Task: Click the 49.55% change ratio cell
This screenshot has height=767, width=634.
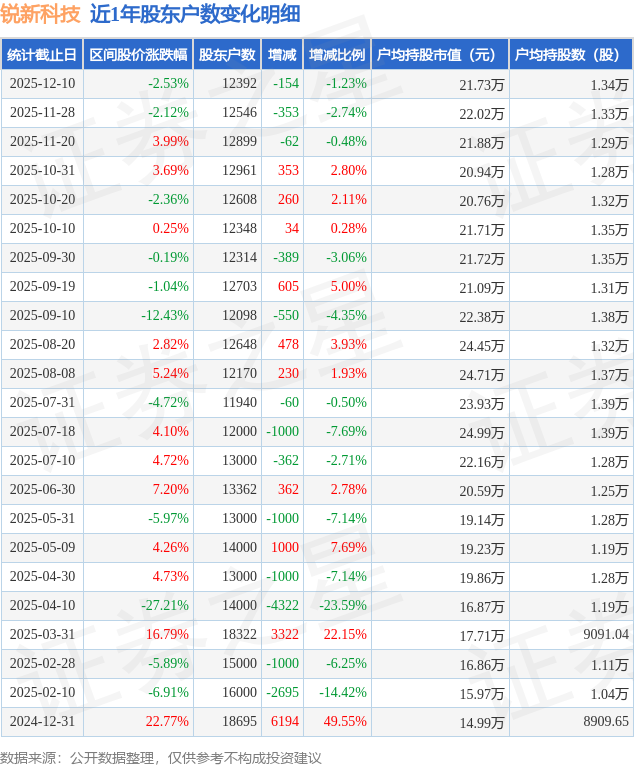Action: (x=345, y=721)
